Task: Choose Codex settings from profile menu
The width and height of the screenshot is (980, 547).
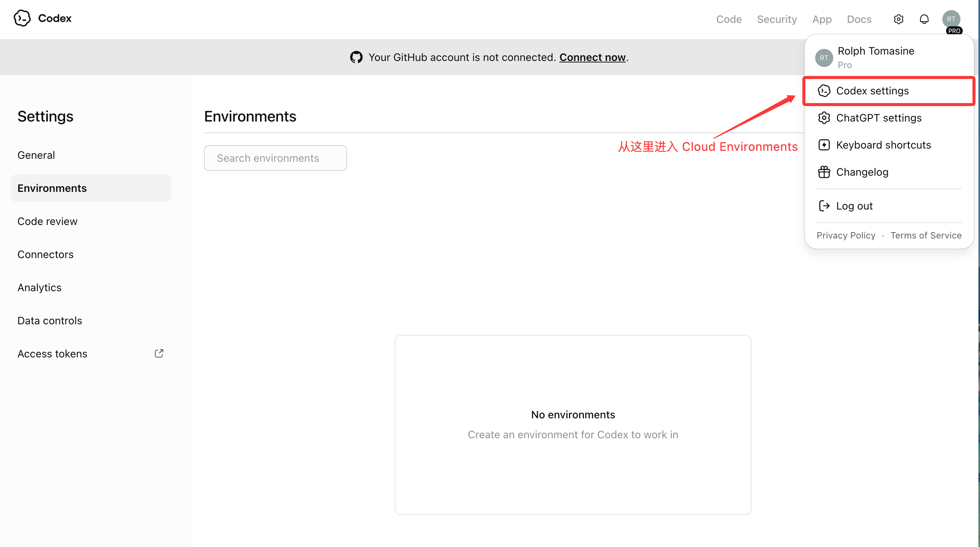Action: [889, 91]
